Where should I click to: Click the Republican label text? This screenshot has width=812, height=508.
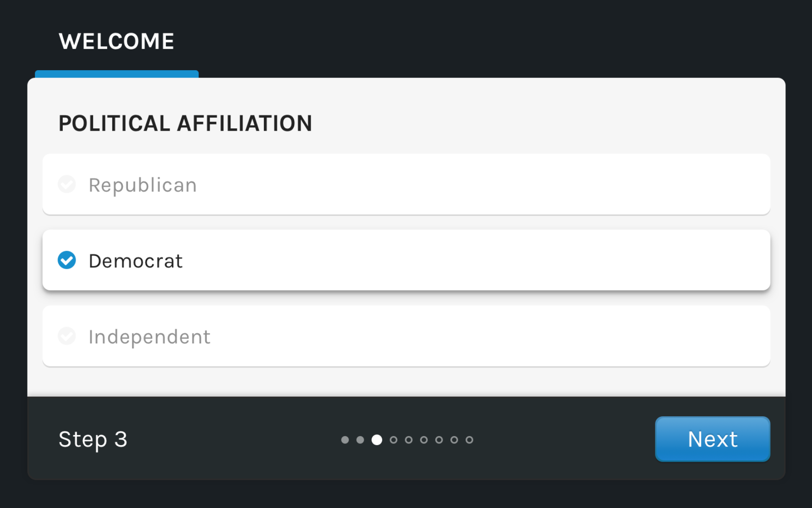[x=143, y=185]
